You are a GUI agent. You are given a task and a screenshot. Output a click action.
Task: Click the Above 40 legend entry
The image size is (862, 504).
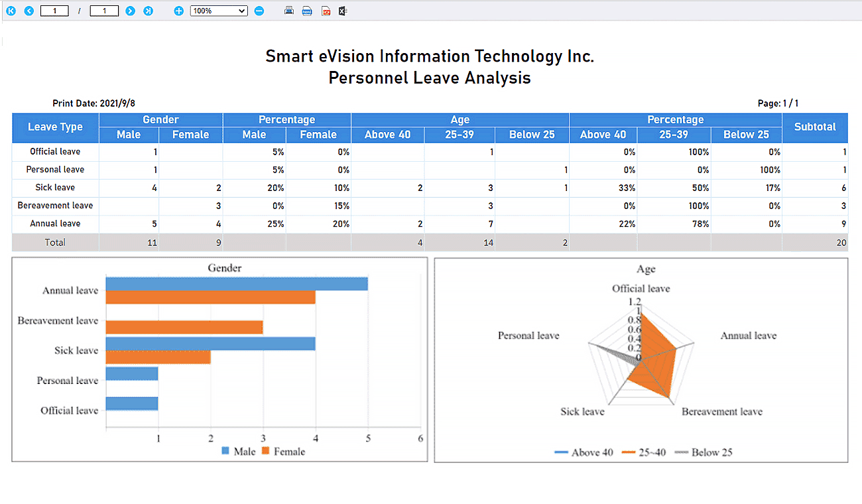[584, 452]
